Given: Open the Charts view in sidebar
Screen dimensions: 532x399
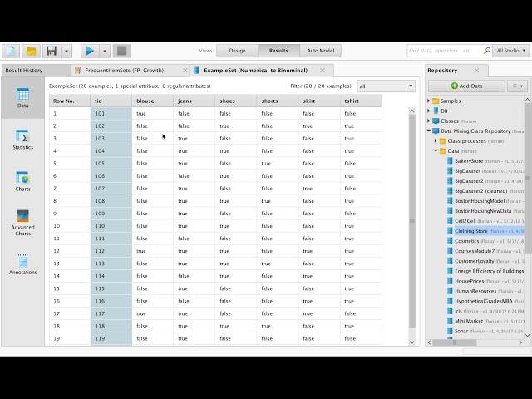Looking at the screenshot, I should tap(22, 181).
